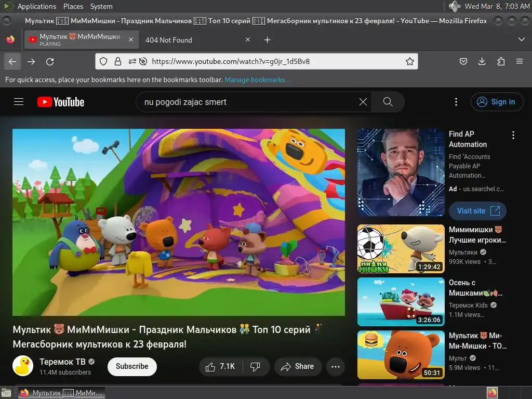Open Мультик Ми-Ми-Мишки ТО title
The image size is (532, 399).
[x=478, y=341]
